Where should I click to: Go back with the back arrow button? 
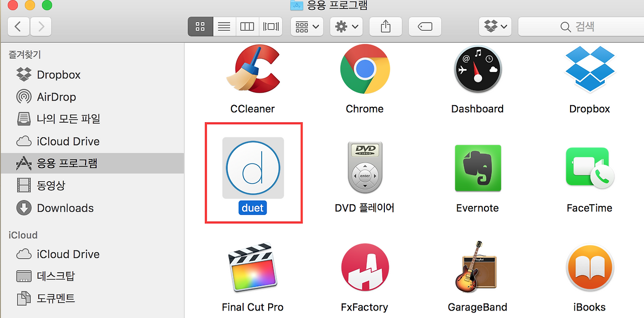click(18, 27)
